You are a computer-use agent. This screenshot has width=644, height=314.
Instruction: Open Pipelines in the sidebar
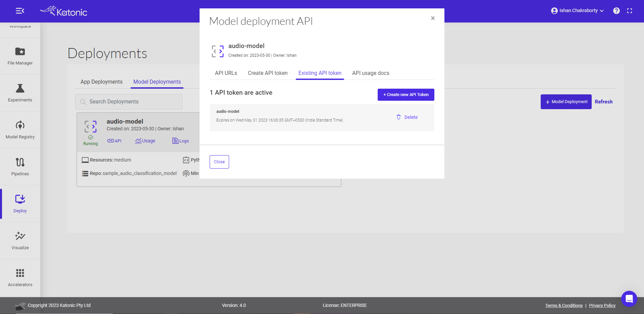pyautogui.click(x=20, y=167)
